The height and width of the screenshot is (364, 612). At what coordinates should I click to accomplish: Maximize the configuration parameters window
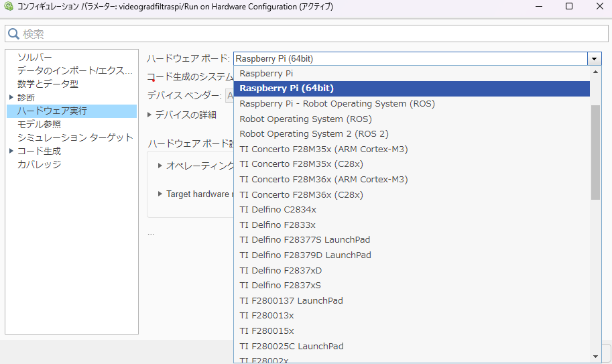[x=569, y=6]
